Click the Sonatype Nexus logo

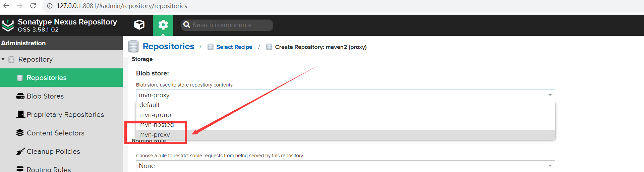click(x=8, y=25)
